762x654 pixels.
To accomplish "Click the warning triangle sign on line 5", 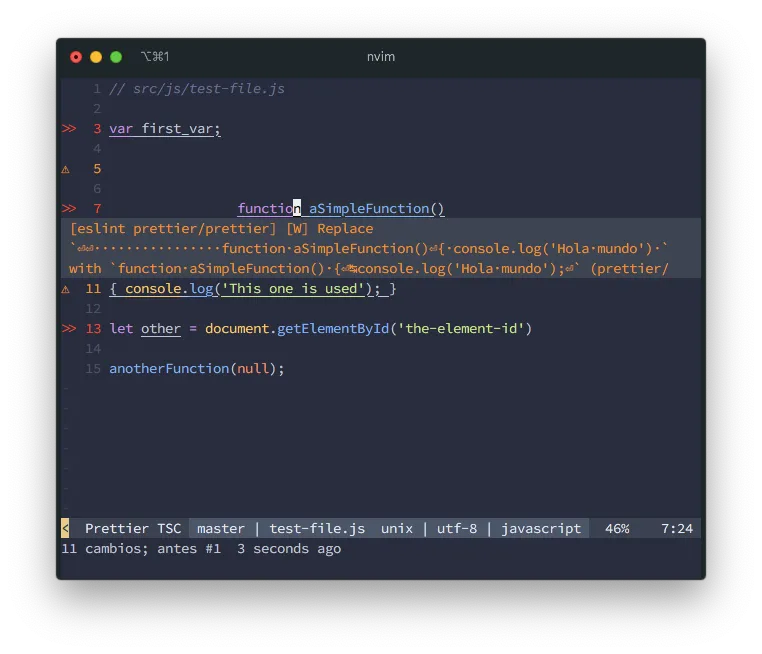I will coord(66,170).
